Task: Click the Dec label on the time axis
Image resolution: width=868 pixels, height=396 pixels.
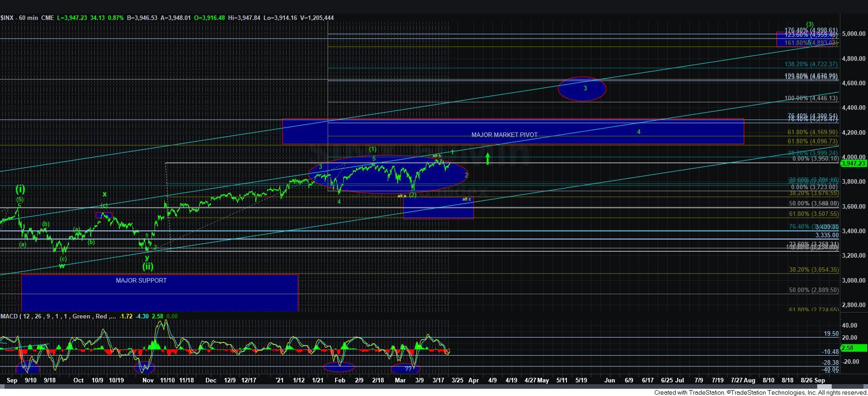Action: (210, 381)
